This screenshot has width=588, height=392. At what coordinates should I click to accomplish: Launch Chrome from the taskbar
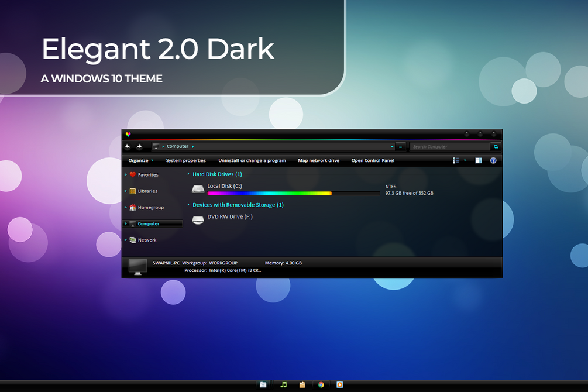pos(321,384)
